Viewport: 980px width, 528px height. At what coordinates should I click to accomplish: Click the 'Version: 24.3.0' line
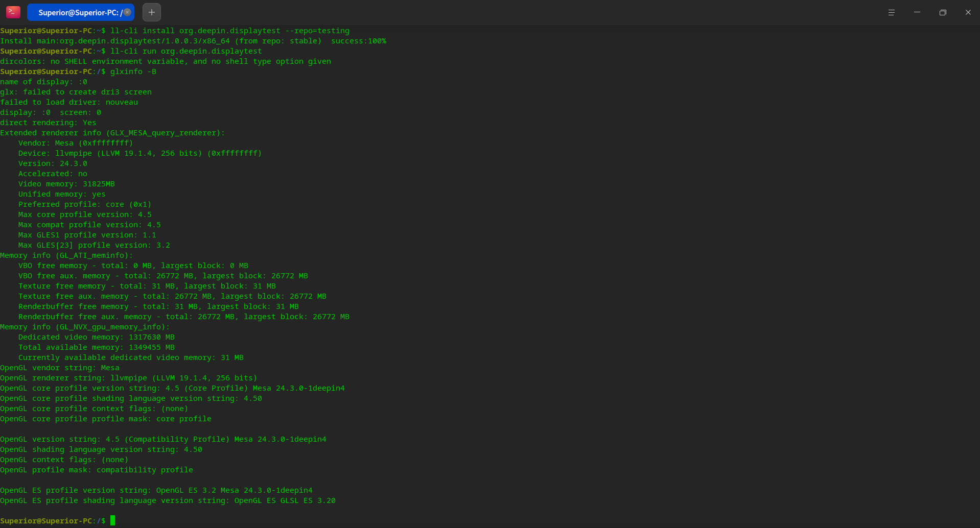(x=53, y=163)
